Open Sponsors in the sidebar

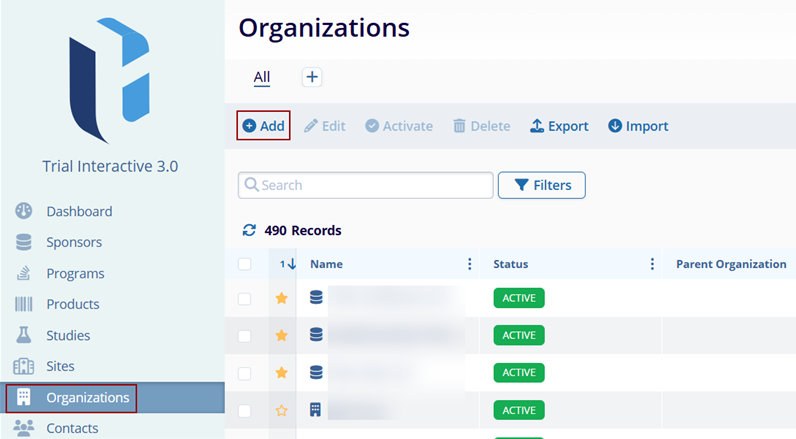click(x=73, y=242)
